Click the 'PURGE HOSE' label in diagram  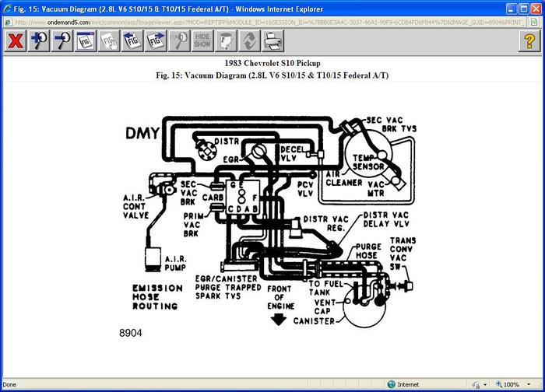coord(368,251)
